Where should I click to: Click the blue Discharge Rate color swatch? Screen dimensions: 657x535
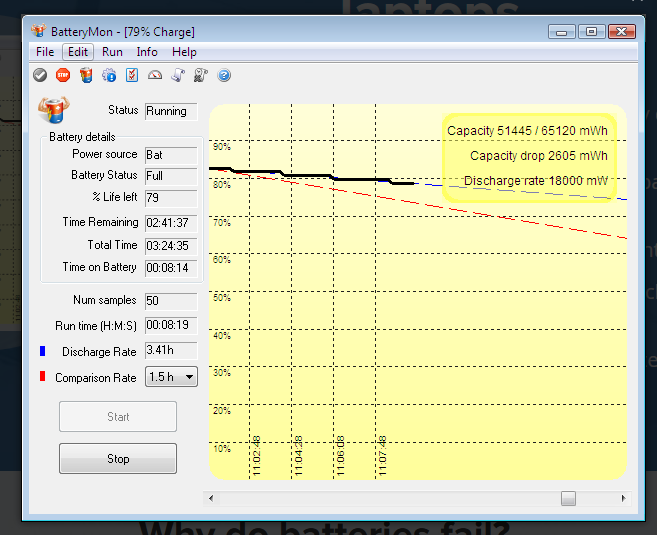click(42, 351)
